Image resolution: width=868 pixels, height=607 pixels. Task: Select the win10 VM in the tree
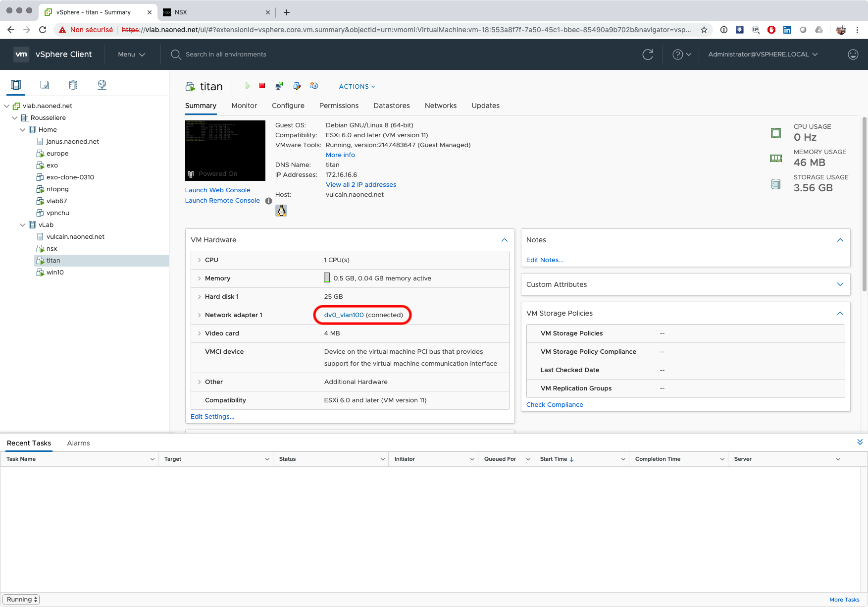[x=55, y=272]
